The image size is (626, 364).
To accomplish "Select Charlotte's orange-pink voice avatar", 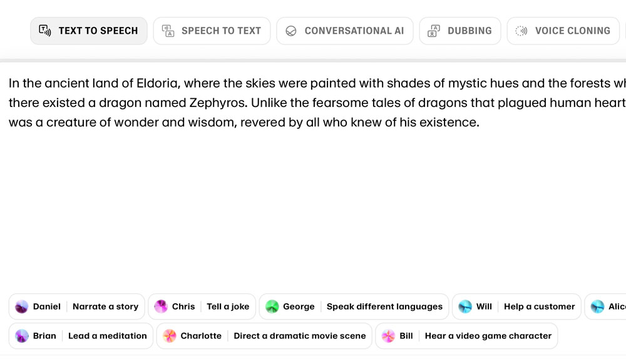I will (x=169, y=336).
